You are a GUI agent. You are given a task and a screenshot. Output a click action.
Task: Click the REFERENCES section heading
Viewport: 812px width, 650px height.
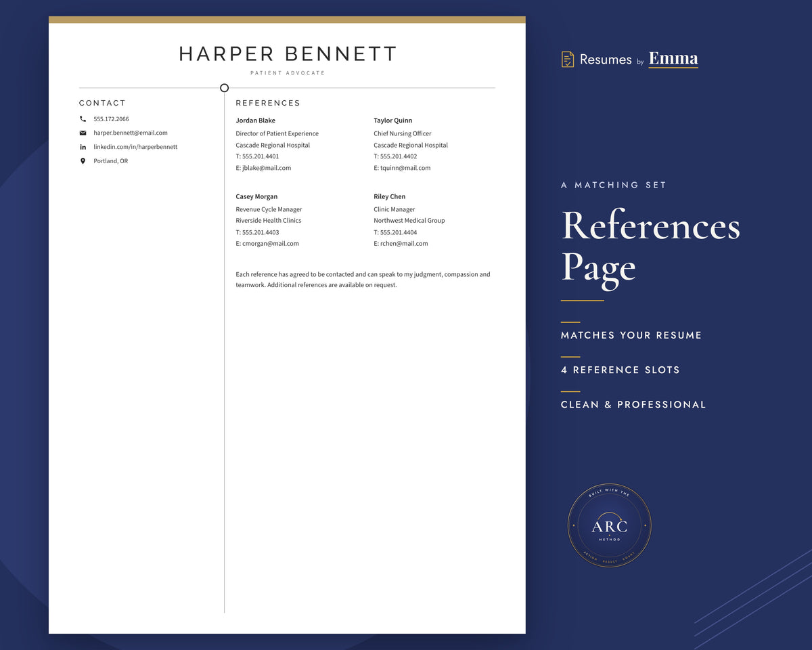tap(268, 103)
